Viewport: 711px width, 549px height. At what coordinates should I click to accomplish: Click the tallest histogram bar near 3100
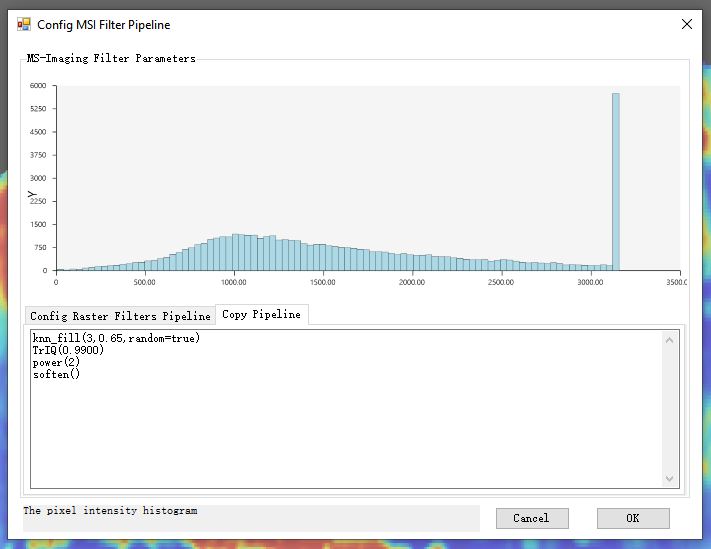[616, 180]
